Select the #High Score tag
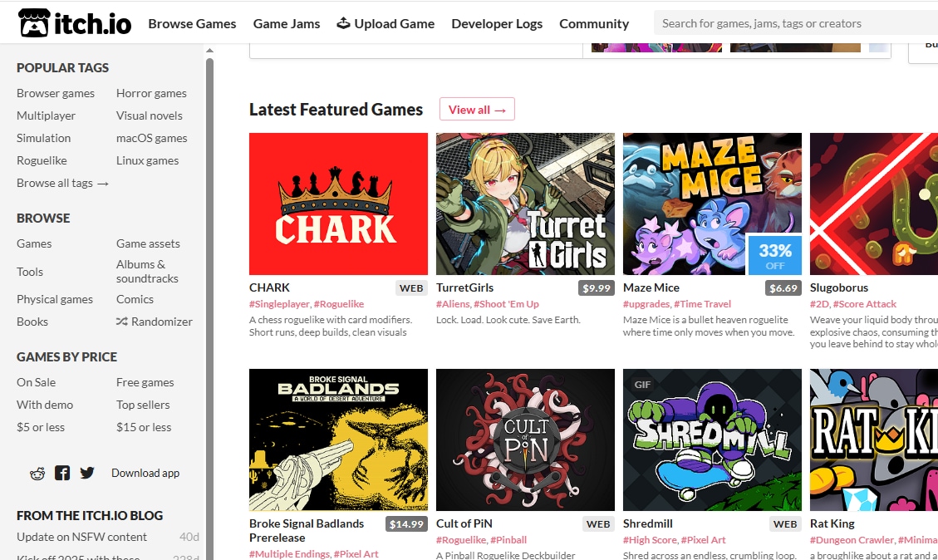The image size is (938, 560). pos(651,540)
